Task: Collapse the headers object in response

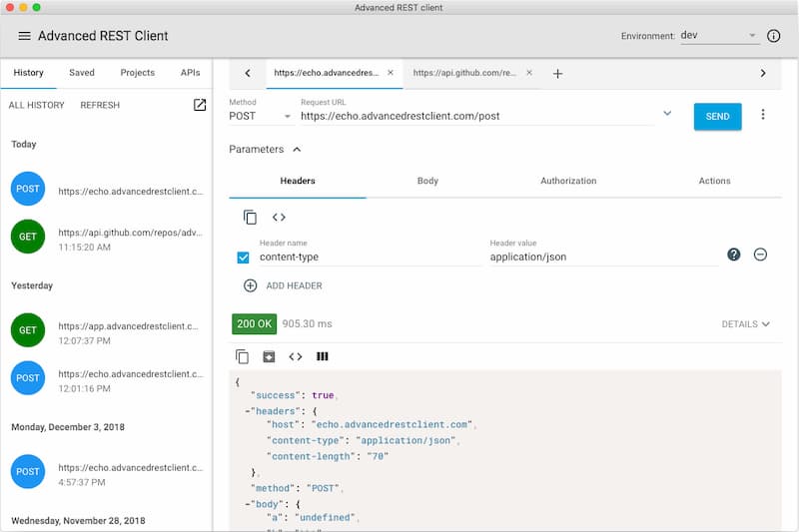Action: (x=247, y=410)
